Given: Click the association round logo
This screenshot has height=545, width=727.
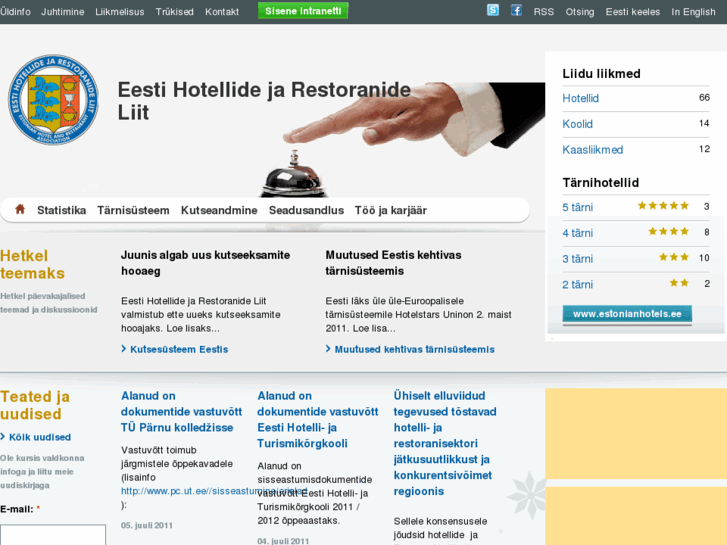Looking at the screenshot, I should point(53,100).
